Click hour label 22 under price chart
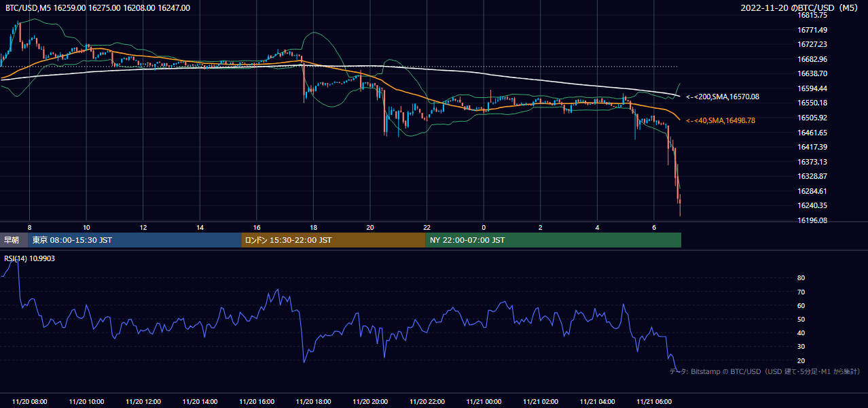Screen dimensions: 868x408 (427, 227)
